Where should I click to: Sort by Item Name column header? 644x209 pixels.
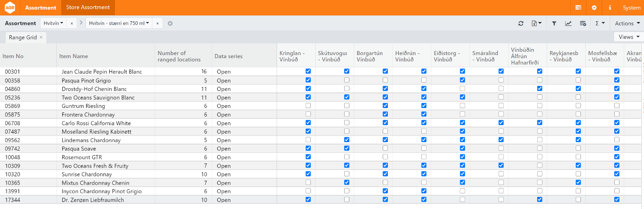coord(74,56)
